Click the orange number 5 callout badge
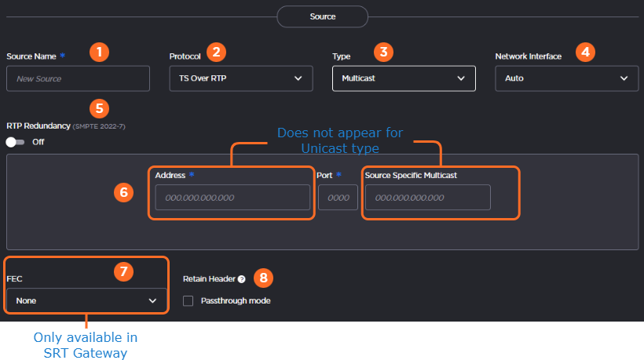 (x=98, y=107)
